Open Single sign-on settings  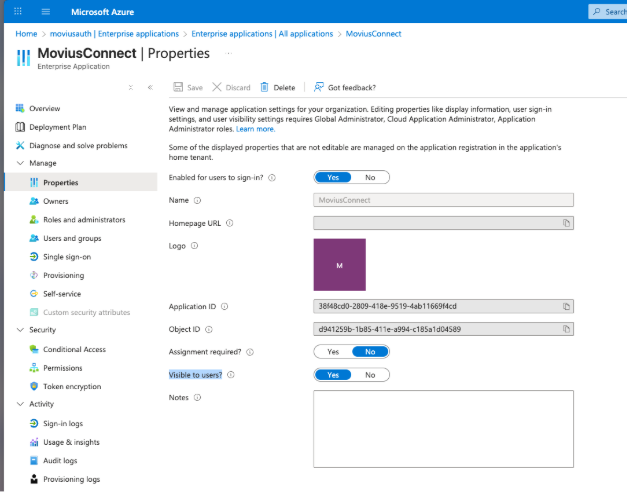point(67,257)
